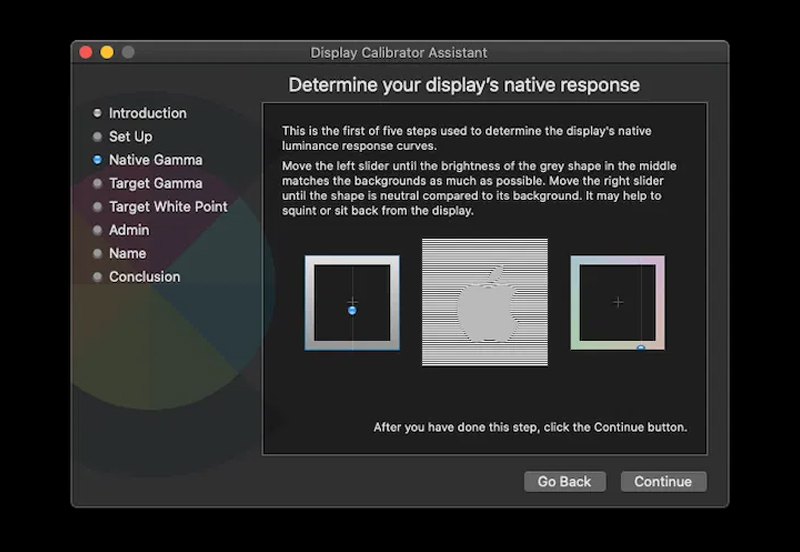Minimize the window with the yellow button
Image resolution: width=800 pixels, height=552 pixels.
tap(107, 52)
